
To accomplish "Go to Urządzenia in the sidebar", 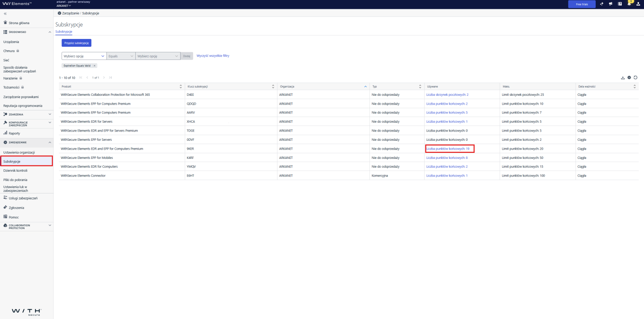I will point(11,42).
